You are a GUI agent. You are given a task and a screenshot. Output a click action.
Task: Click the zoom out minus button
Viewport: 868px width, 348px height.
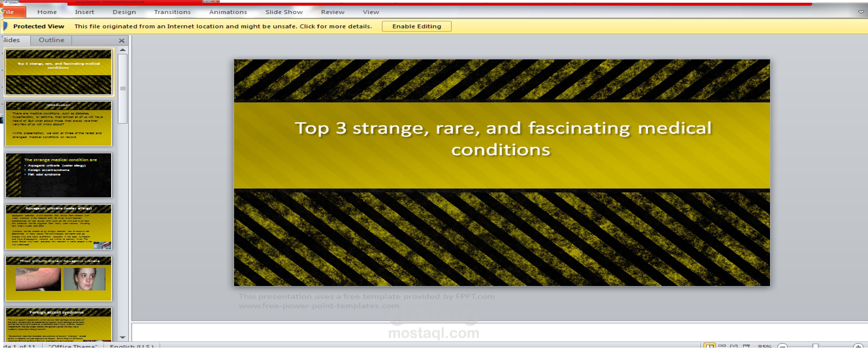pyautogui.click(x=783, y=346)
